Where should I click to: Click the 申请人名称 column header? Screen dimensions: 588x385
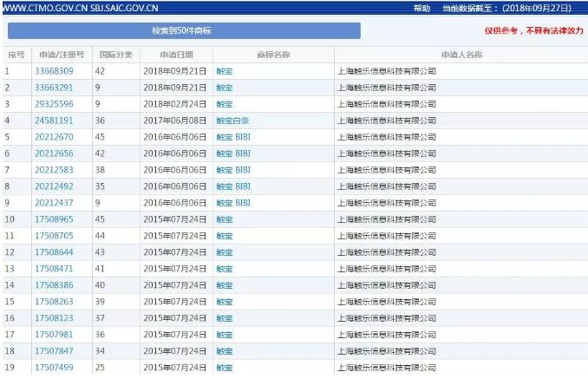(461, 55)
